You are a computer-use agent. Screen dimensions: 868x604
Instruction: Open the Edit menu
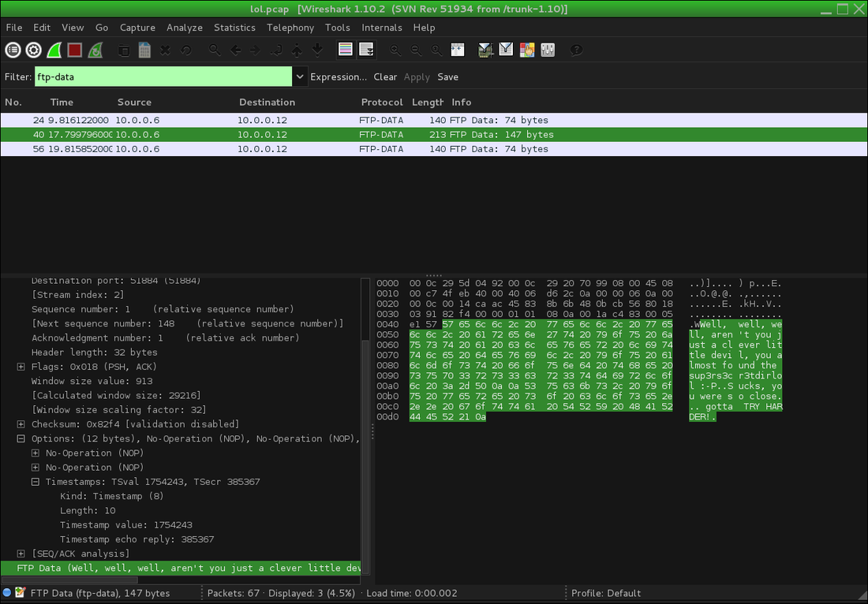(42, 28)
